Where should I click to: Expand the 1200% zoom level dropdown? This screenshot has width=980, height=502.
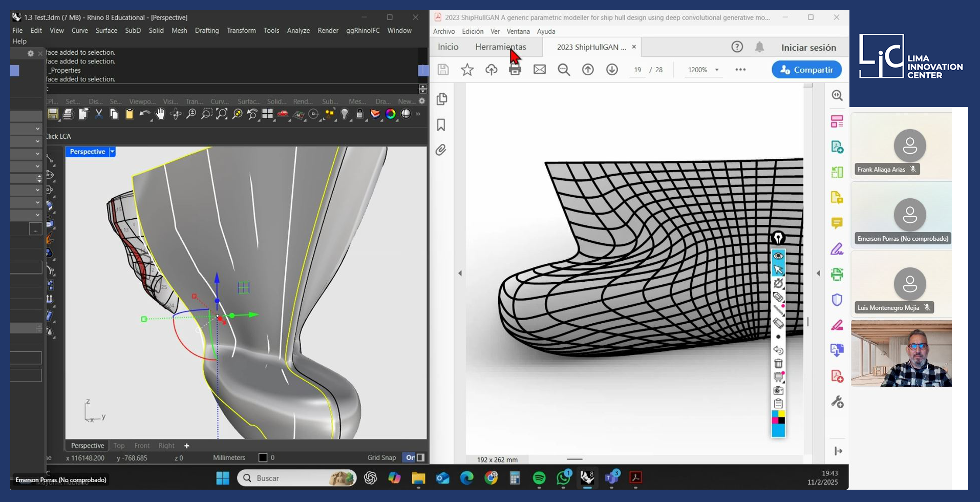click(x=717, y=70)
